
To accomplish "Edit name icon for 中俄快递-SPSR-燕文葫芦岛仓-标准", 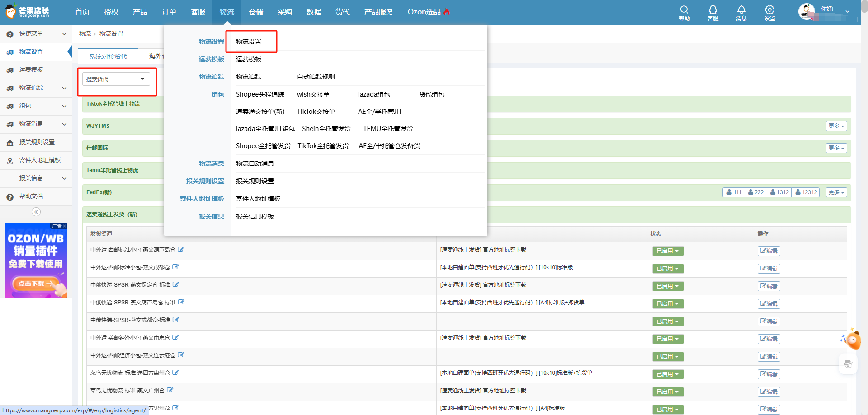I will click(181, 302).
